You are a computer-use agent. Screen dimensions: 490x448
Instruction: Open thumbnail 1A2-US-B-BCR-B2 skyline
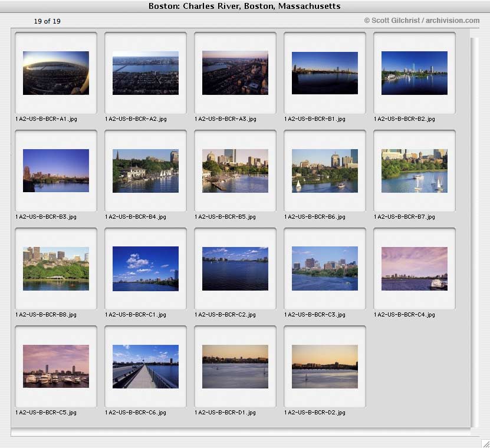tap(415, 73)
